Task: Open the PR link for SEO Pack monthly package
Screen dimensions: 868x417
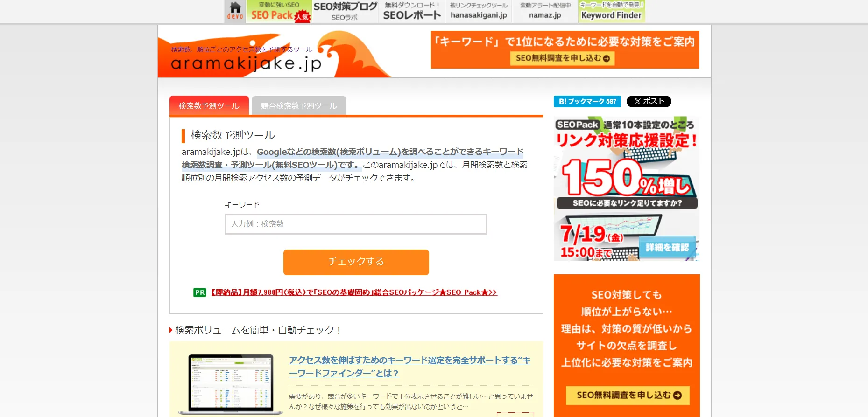Action: pos(353,292)
